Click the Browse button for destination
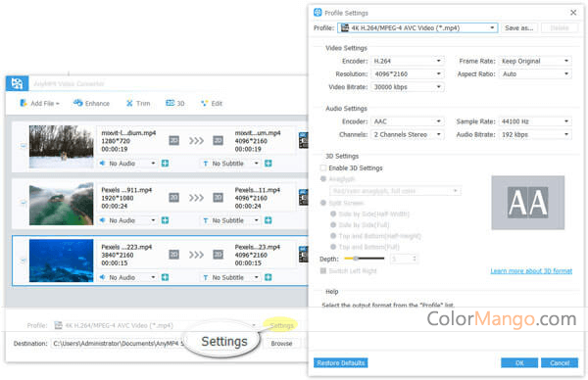Viewport: 588px width, 380px height. [281, 344]
